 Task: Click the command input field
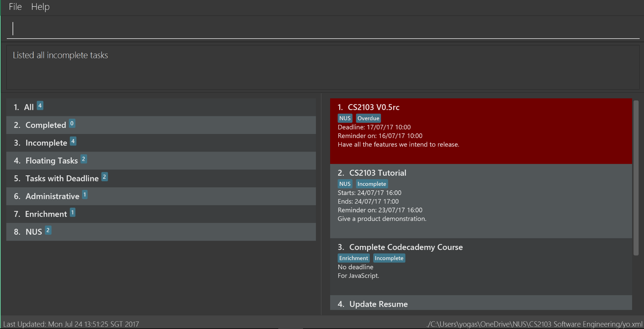point(323,28)
